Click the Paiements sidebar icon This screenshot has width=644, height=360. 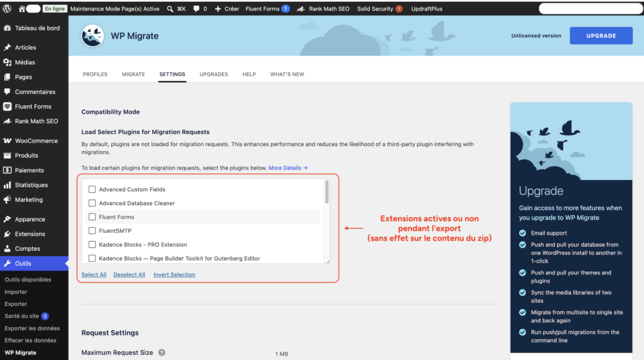click(8, 170)
